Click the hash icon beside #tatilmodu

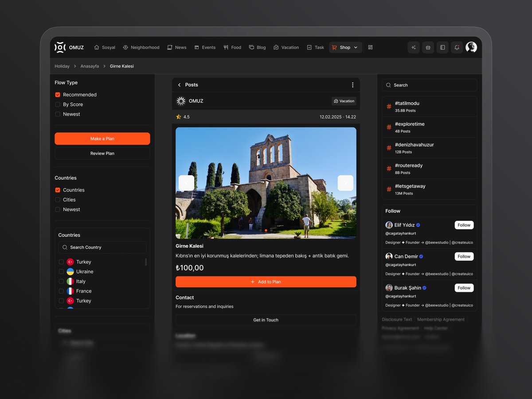click(389, 106)
